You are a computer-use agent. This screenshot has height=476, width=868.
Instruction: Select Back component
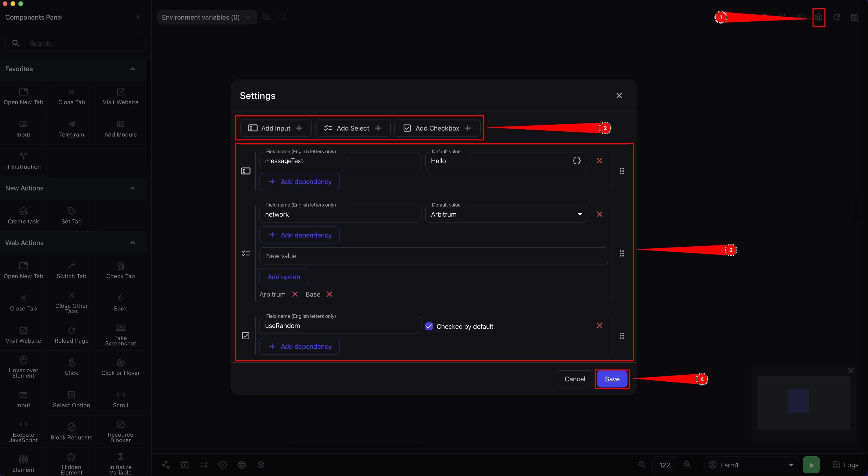pyautogui.click(x=120, y=303)
